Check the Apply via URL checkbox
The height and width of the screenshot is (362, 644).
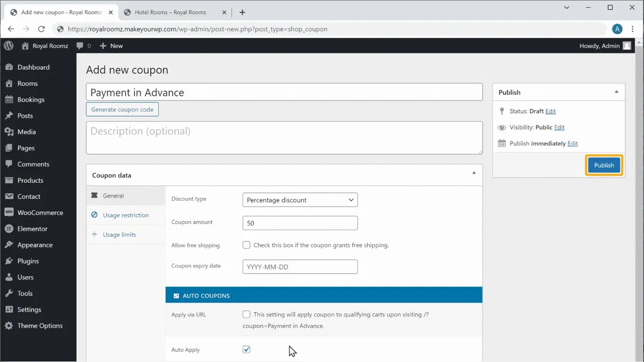click(246, 314)
